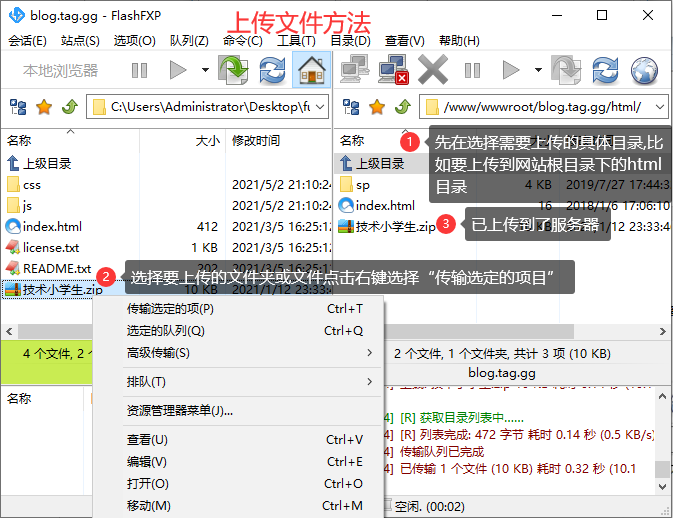673x518 pixels.
Task: Toggle the home local browser button
Action: (310, 70)
